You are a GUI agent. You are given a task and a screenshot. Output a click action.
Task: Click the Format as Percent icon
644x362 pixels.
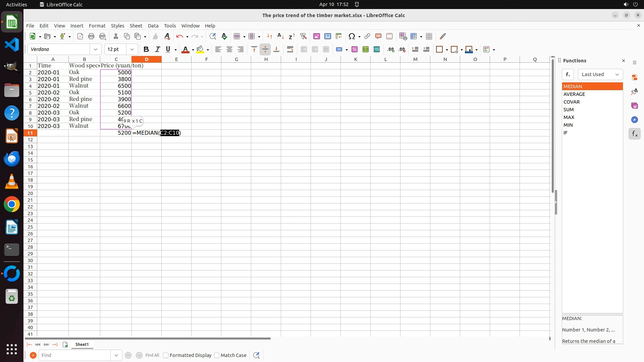coord(354,49)
